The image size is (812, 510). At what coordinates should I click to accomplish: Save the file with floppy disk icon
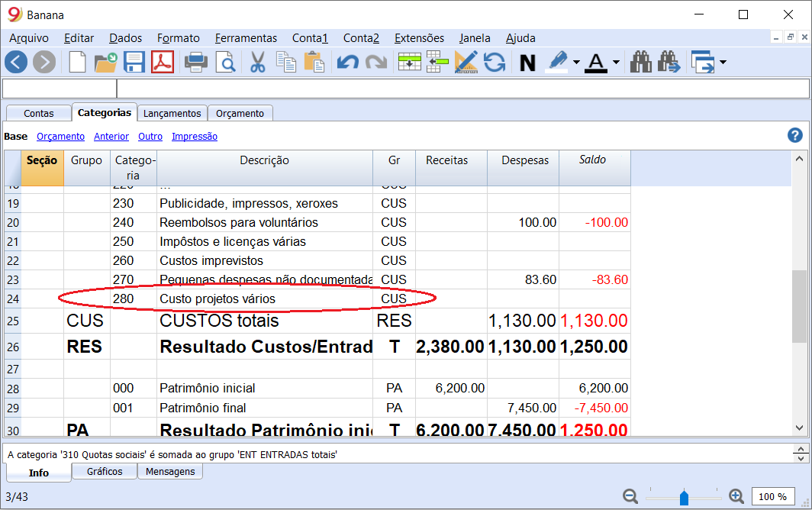point(134,62)
